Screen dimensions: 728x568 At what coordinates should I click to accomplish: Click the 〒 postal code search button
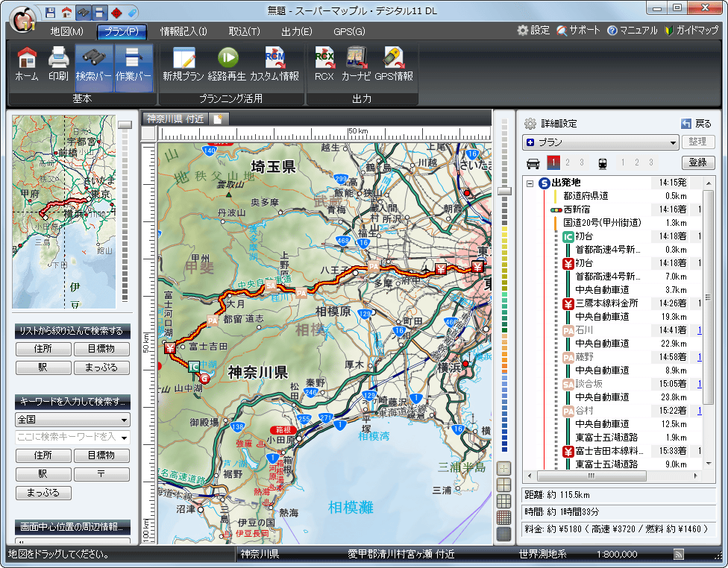101,474
